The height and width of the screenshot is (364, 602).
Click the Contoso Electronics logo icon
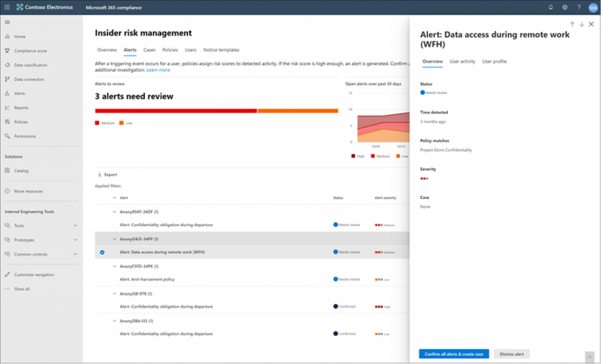pyautogui.click(x=19, y=7)
